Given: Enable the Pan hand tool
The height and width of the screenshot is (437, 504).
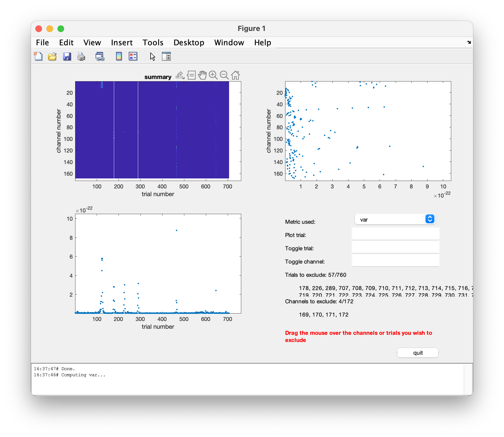Looking at the screenshot, I should (202, 75).
